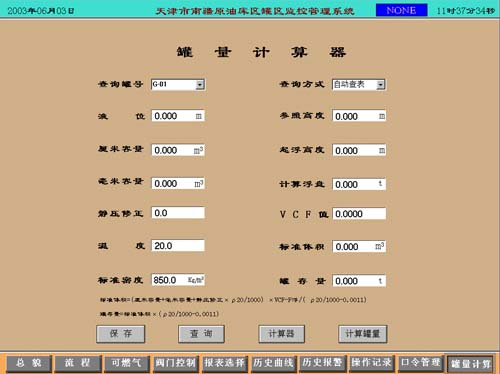Open the 操作记录 tab

[x=372, y=363]
